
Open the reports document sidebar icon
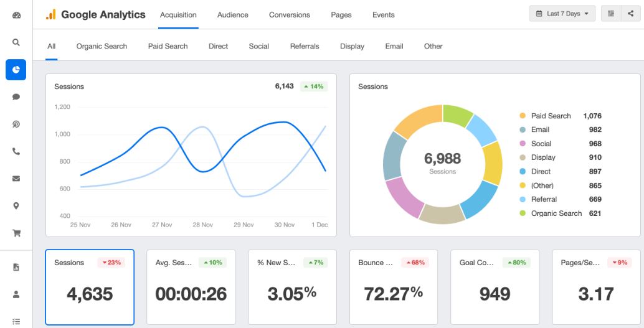coord(16,267)
